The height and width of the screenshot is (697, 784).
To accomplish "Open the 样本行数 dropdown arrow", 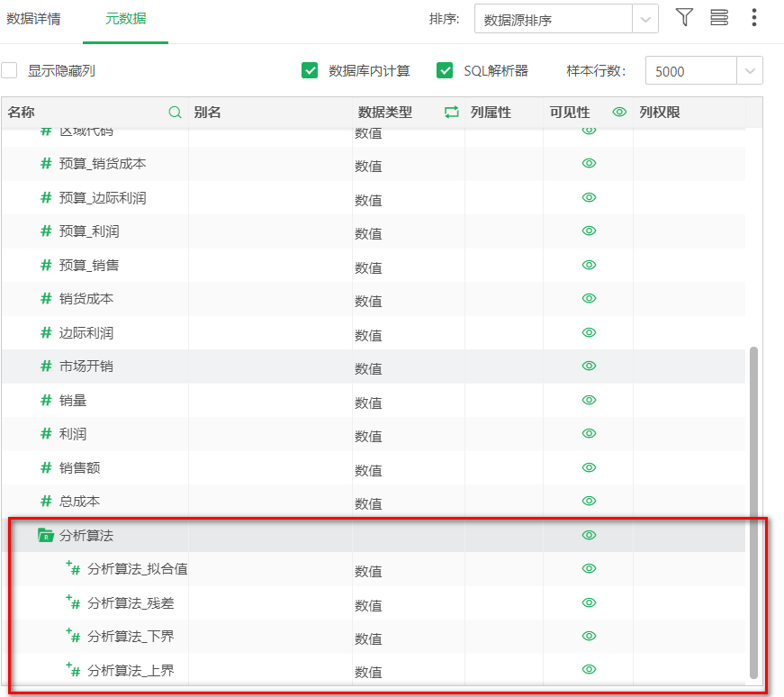I will pyautogui.click(x=750, y=70).
